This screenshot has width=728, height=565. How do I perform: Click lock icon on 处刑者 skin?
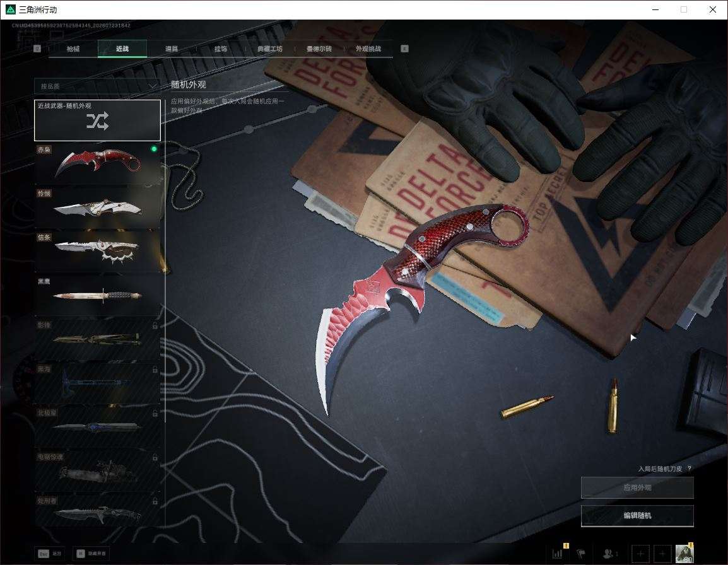click(155, 501)
